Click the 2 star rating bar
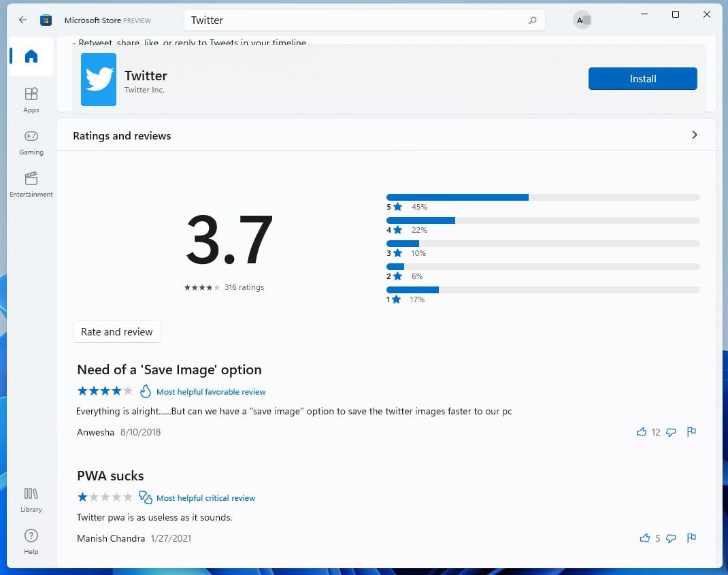This screenshot has height=575, width=728. 543,267
